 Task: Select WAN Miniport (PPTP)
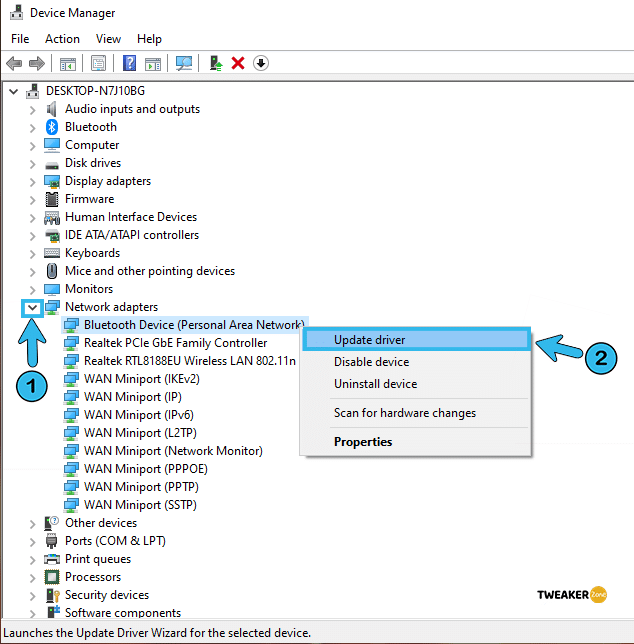(141, 487)
